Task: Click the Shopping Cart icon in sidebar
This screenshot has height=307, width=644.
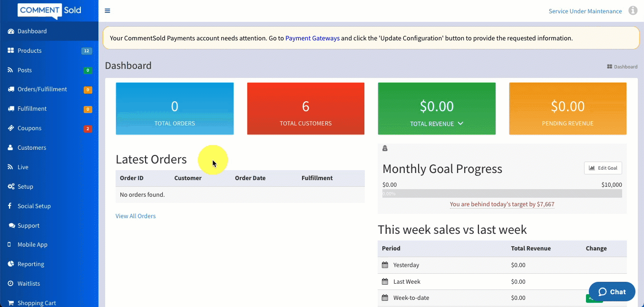Action: (10, 303)
